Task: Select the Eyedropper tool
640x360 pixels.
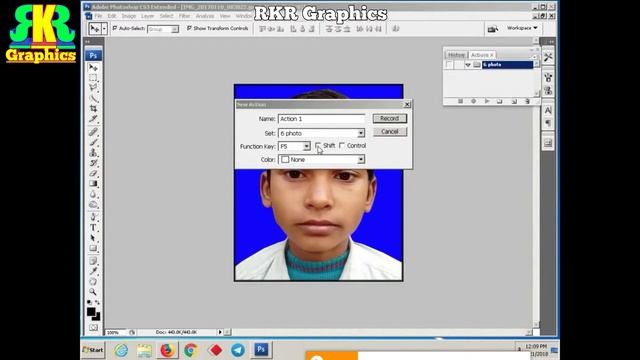Action: pos(93,271)
